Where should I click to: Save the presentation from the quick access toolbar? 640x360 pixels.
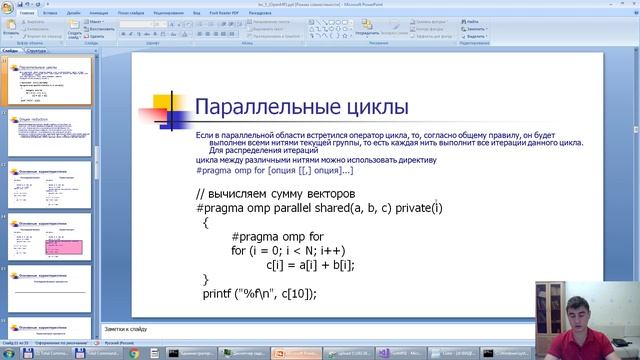click(x=20, y=4)
